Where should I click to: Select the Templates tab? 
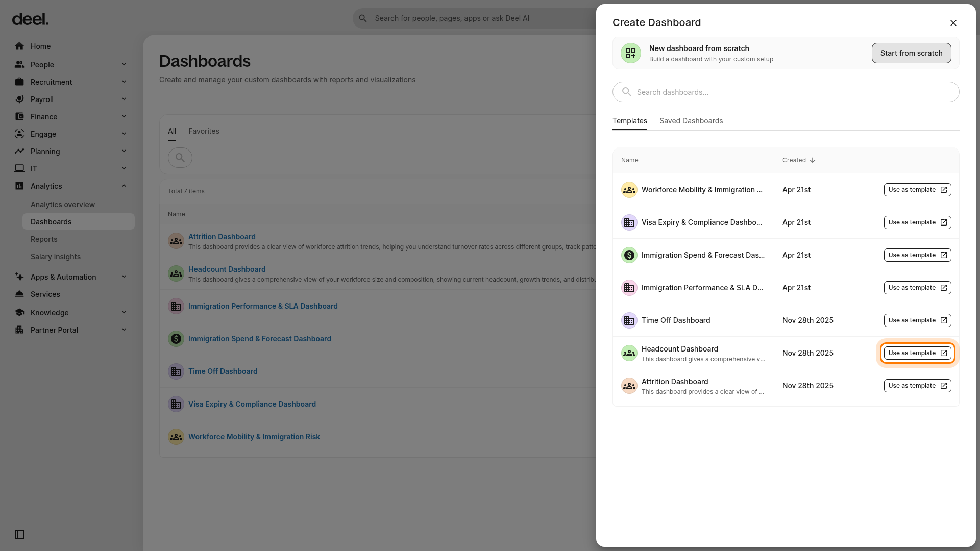click(x=630, y=121)
